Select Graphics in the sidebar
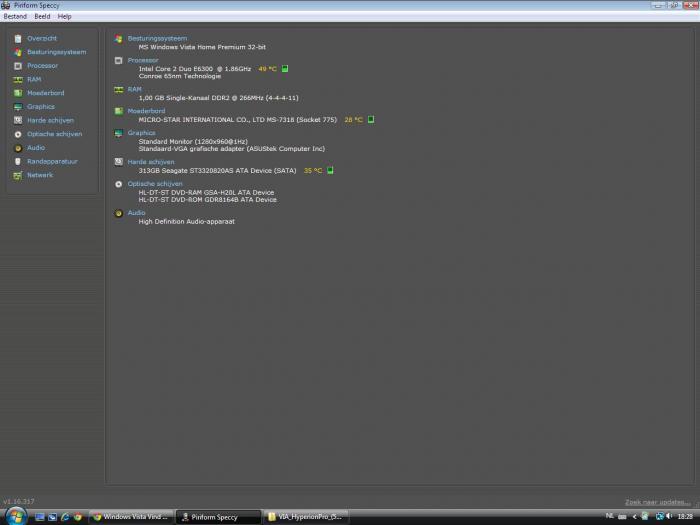The height and width of the screenshot is (525, 700). click(x=41, y=107)
